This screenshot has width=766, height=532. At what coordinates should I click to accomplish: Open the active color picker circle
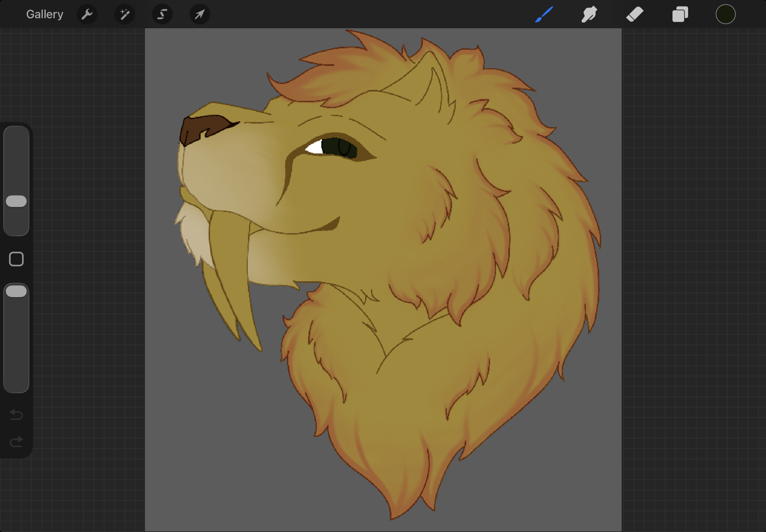[x=725, y=15]
